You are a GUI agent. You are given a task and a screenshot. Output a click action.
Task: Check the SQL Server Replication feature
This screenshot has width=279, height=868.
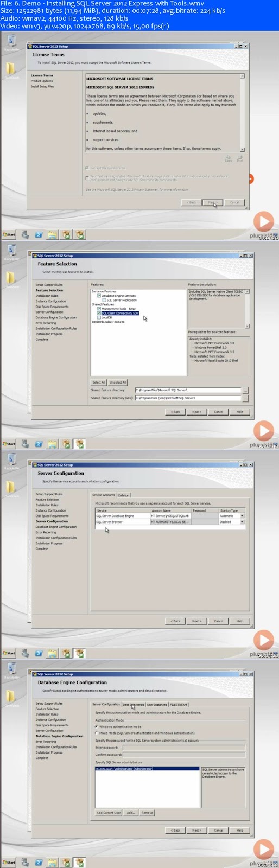click(104, 300)
